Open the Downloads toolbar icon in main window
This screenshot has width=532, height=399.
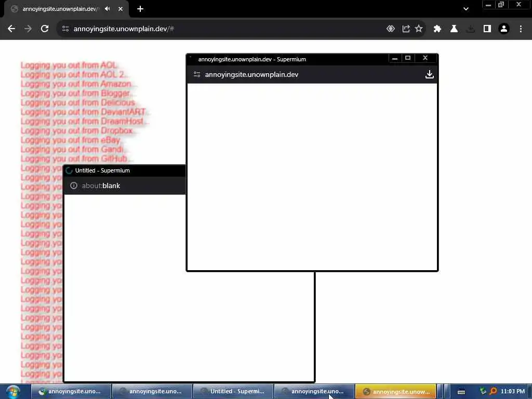pyautogui.click(x=470, y=29)
